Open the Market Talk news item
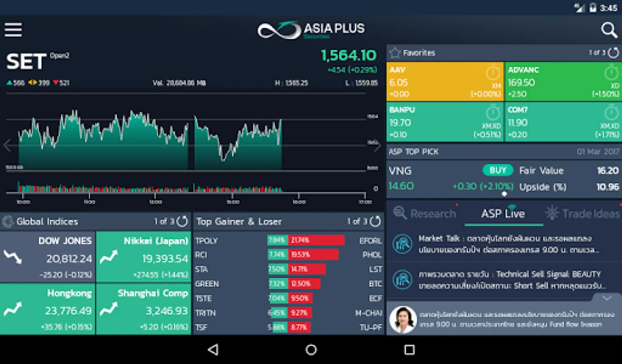This screenshot has width=622, height=364. pos(504,244)
